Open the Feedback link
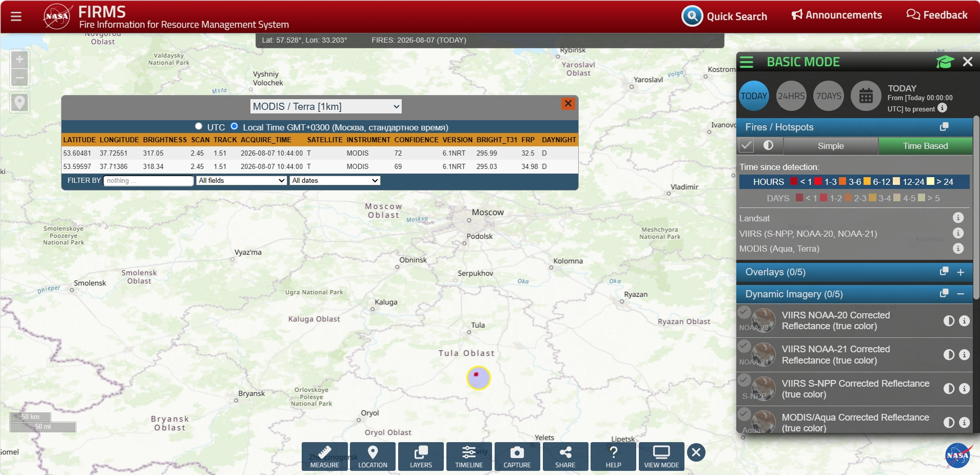Viewport: 980px width, 475px height. (937, 15)
